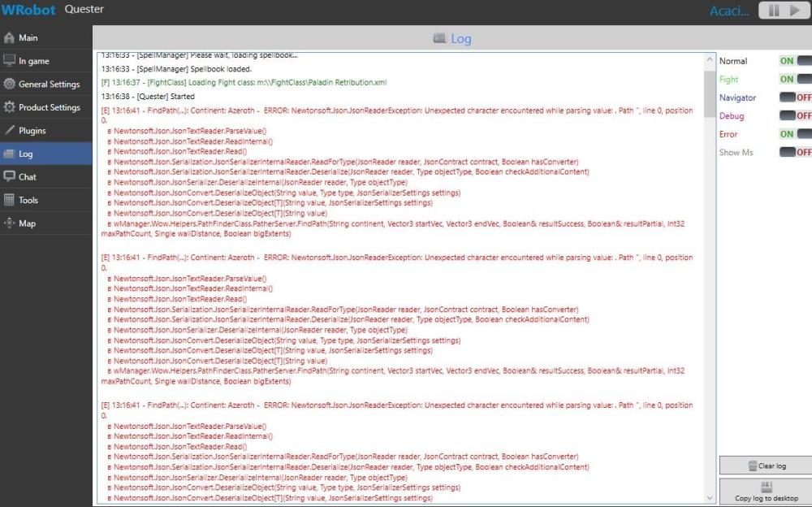This screenshot has width=812, height=507.
Task: Start the bot with play button
Action: (795, 11)
